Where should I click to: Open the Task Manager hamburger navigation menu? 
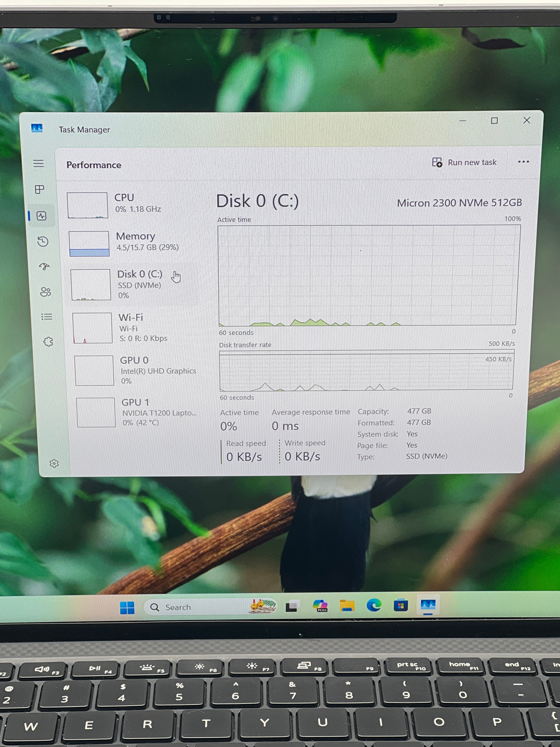(x=39, y=164)
